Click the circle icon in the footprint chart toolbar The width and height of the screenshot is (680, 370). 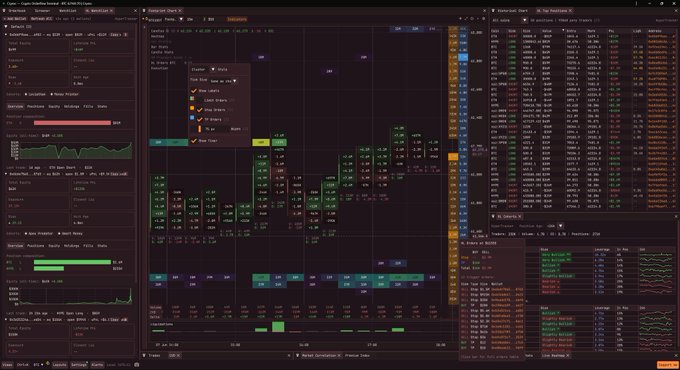[472, 19]
